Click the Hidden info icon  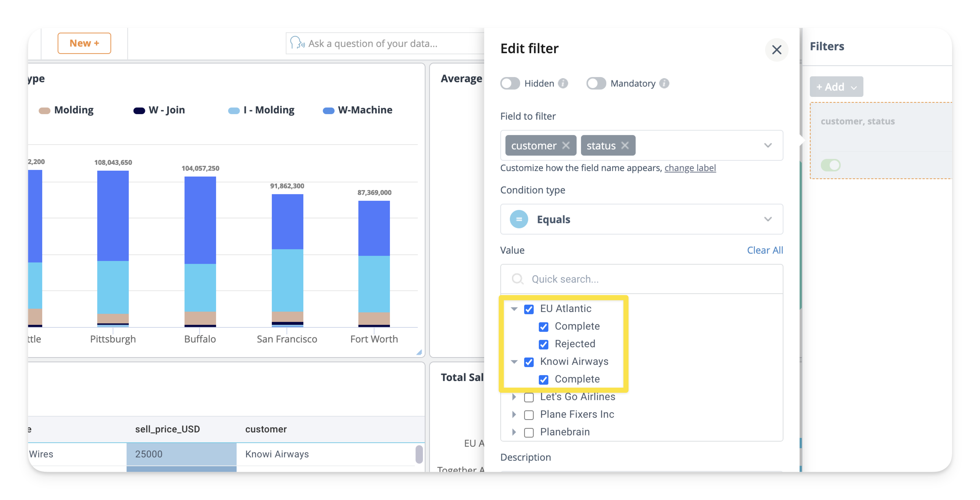563,83
